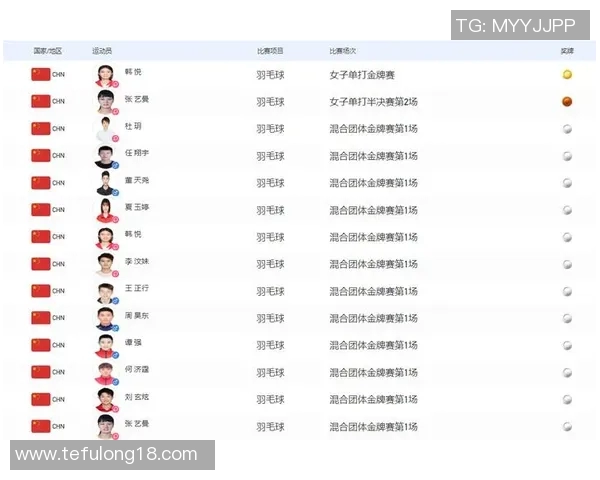
Task: Click the 比赛项目 column header
Action: pos(270,50)
